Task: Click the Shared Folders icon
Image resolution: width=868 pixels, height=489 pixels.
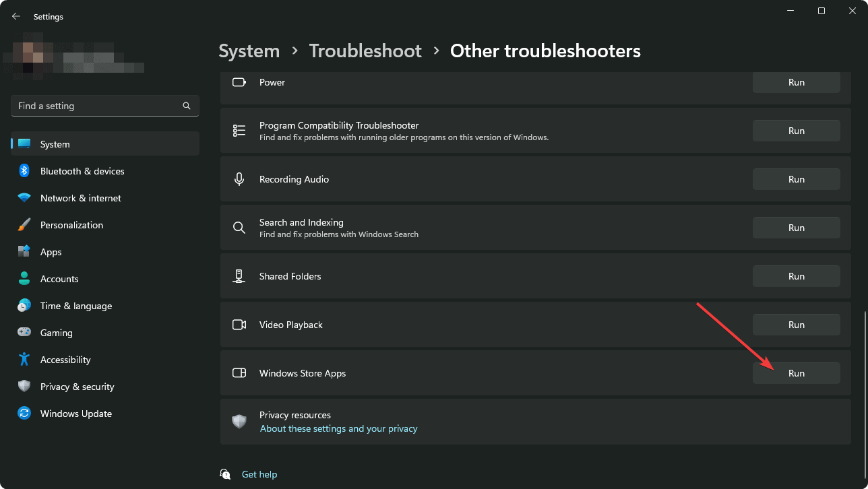Action: pos(239,275)
